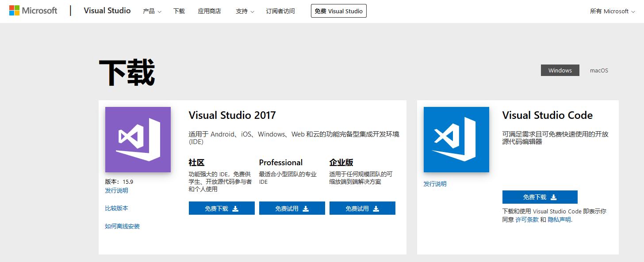Open the 比较版本 link
644x262 pixels.
coord(116,208)
